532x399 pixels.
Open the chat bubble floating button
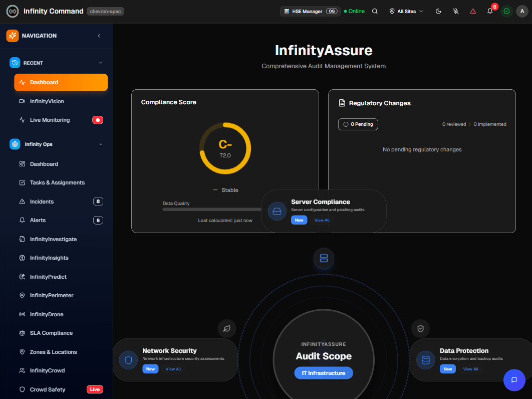pyautogui.click(x=514, y=380)
